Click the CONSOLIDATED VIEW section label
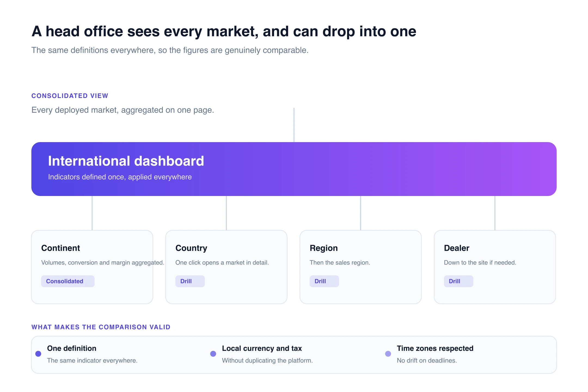The width and height of the screenshot is (588, 392). 70,96
